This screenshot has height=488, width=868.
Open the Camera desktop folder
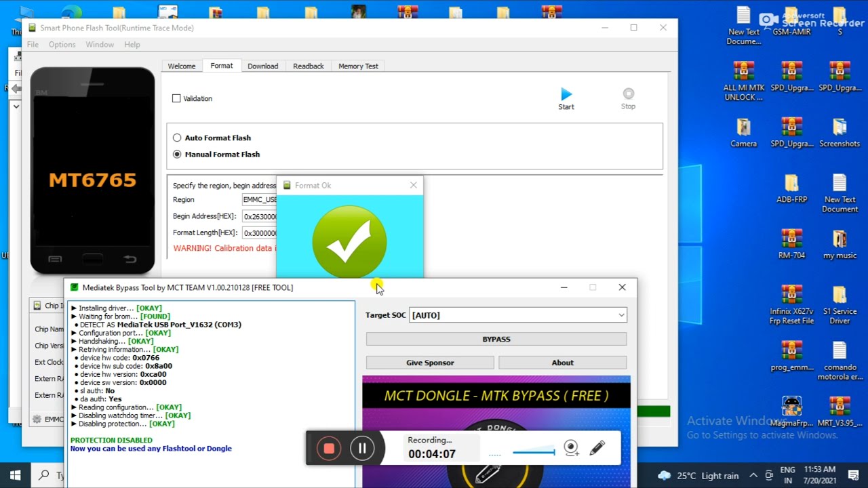[744, 133]
